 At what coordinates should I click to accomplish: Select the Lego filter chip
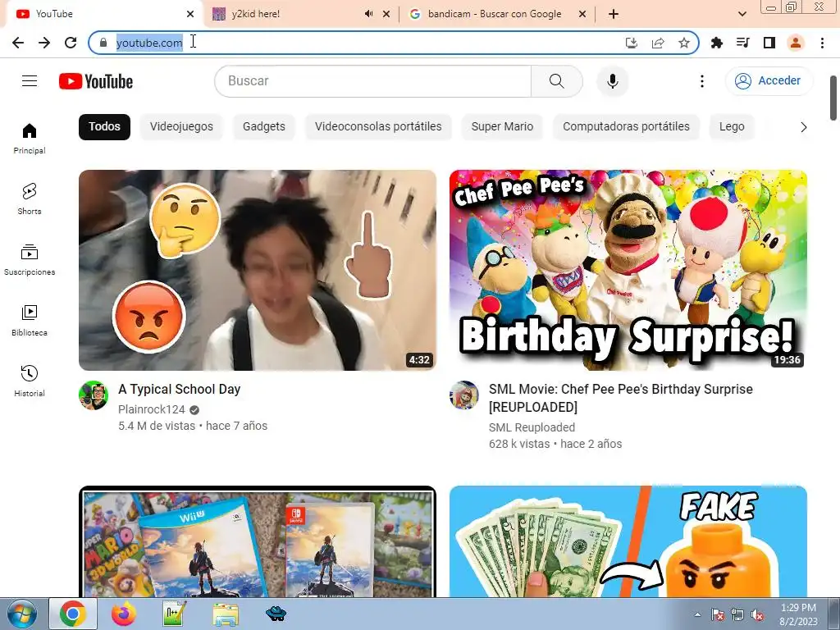click(x=732, y=127)
